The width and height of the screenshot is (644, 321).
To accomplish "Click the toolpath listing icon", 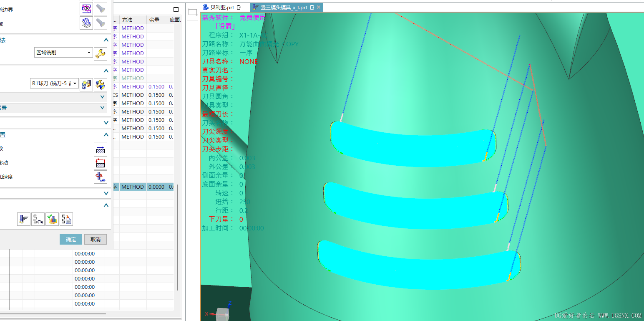I will 66,219.
